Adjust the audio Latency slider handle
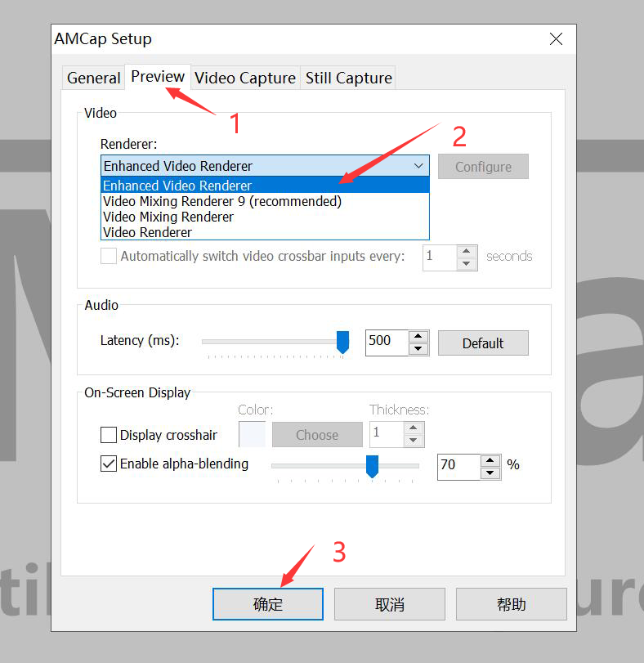Screen dimensions: 644x663 tap(342, 342)
